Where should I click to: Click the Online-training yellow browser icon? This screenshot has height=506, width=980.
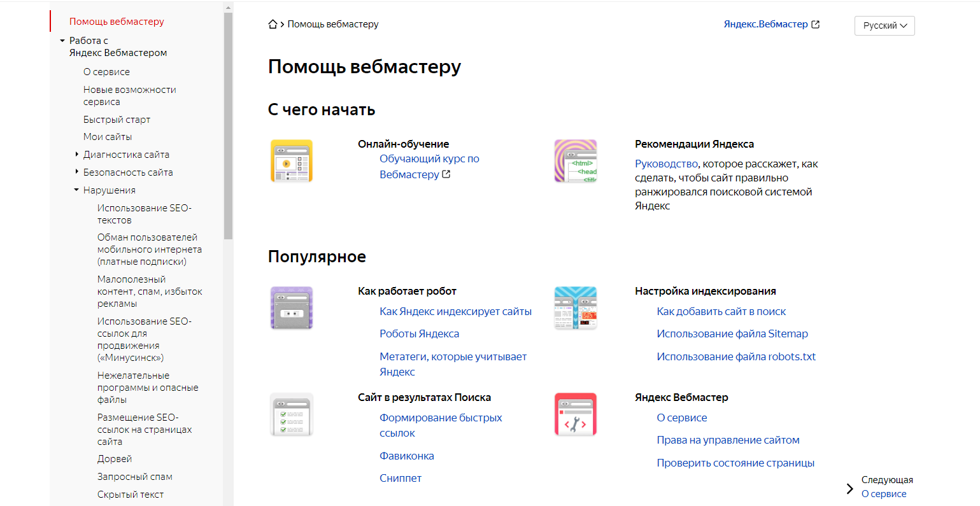point(292,161)
